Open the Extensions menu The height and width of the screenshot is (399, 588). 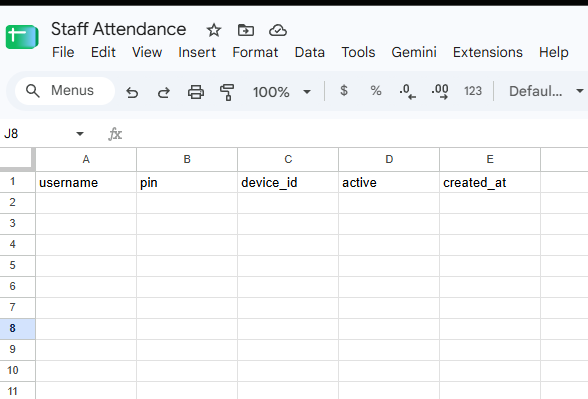point(488,52)
